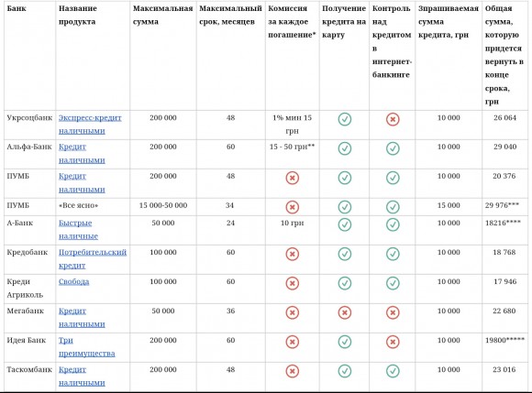Image resolution: width=532 pixels, height=393 pixels.
Task: Click Альфа-Банк green check for internet-banking
Action: [393, 148]
